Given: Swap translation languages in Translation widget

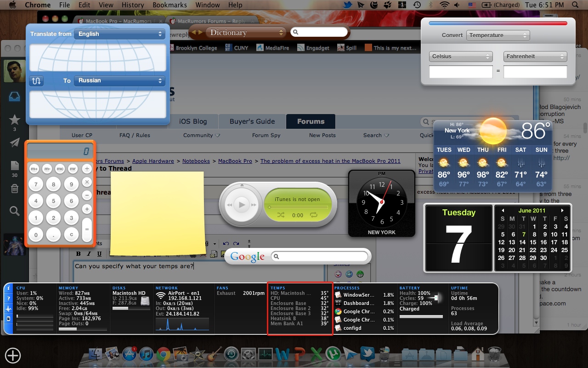Looking at the screenshot, I should coord(37,81).
